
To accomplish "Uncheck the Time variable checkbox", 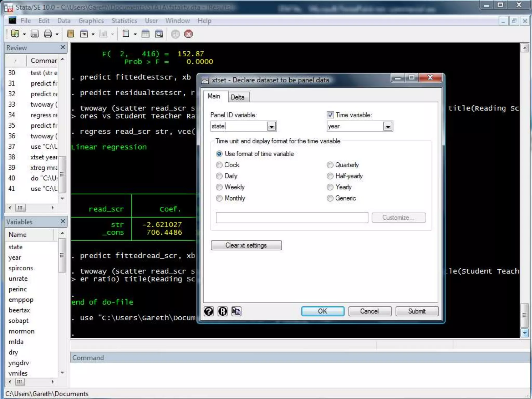I will click(330, 115).
